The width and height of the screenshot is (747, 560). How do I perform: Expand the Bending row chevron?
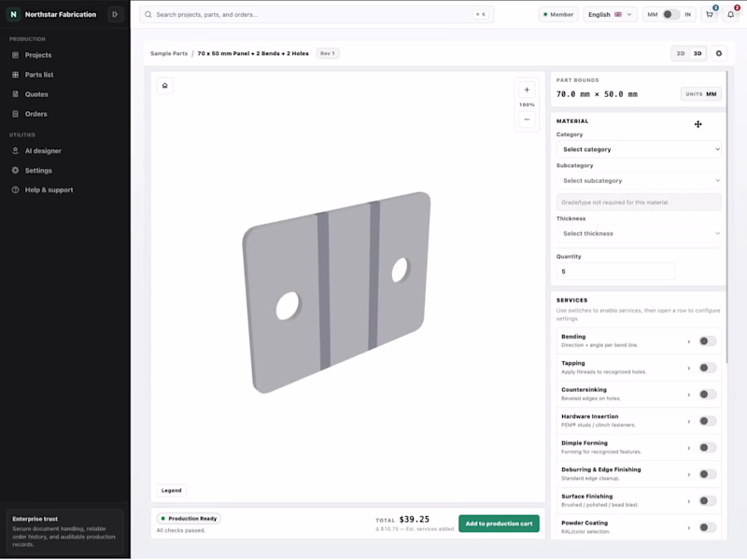[x=689, y=342]
